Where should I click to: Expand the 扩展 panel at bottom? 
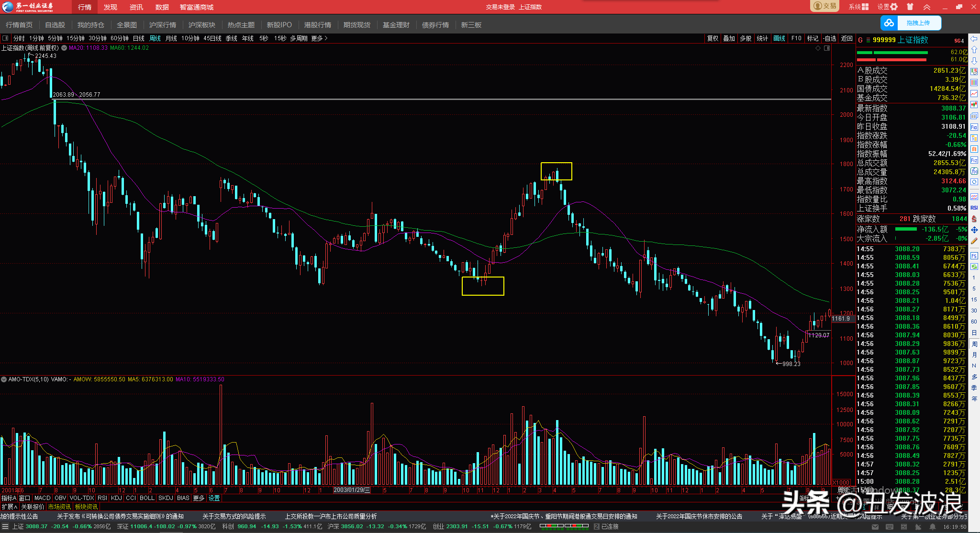(9, 507)
